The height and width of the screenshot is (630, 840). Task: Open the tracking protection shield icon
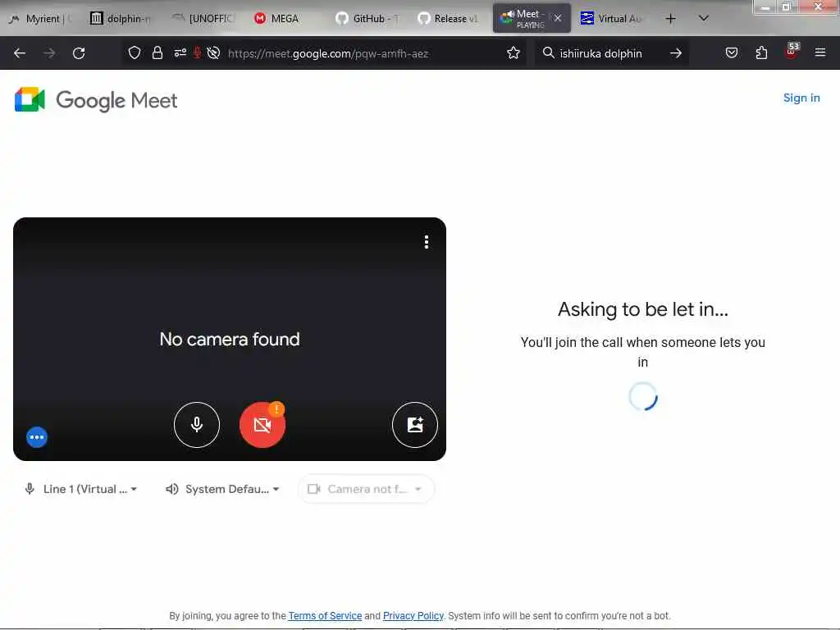[x=135, y=52]
